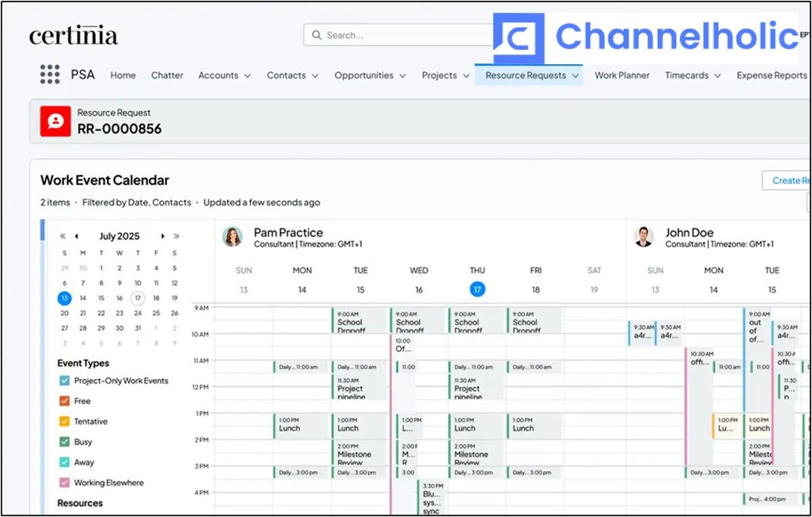Toggle the Busy event type checkbox
812x517 pixels.
pyautogui.click(x=64, y=442)
